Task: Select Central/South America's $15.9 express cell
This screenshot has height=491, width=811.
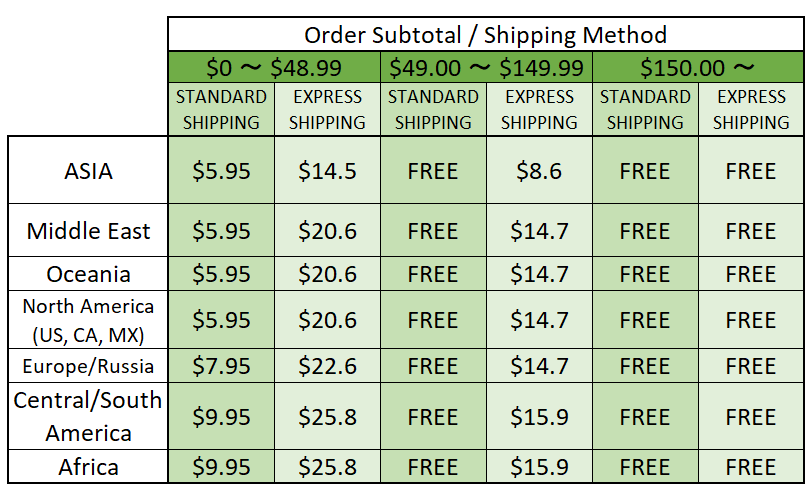Action: tap(539, 416)
